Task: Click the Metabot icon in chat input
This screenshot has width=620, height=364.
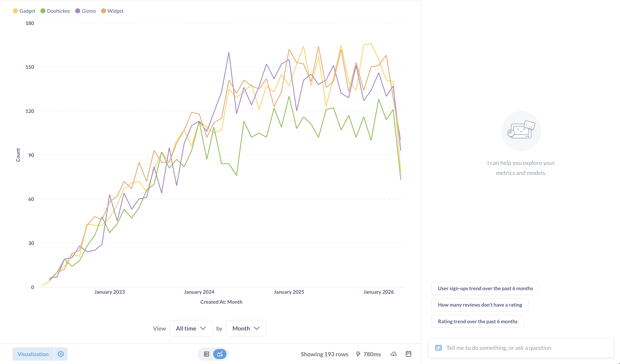Action: (438, 348)
